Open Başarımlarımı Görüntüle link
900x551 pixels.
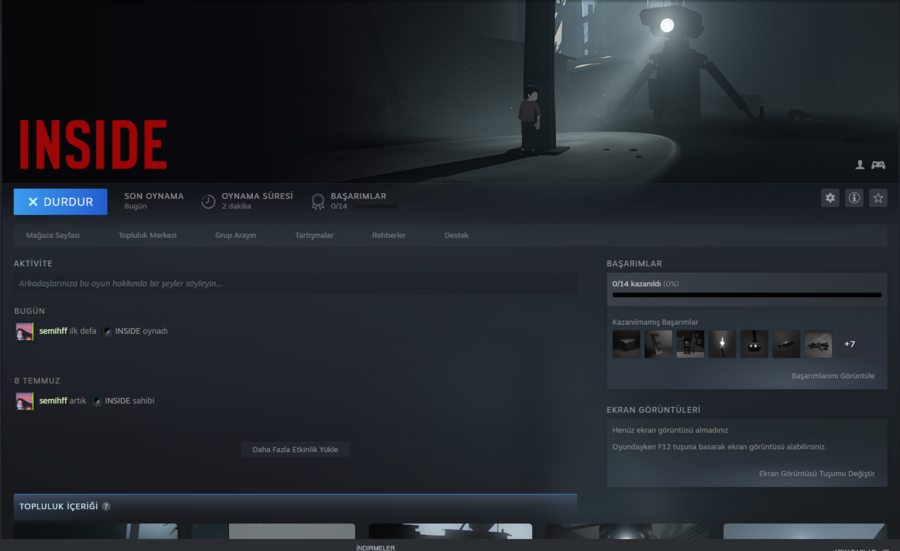click(x=833, y=376)
